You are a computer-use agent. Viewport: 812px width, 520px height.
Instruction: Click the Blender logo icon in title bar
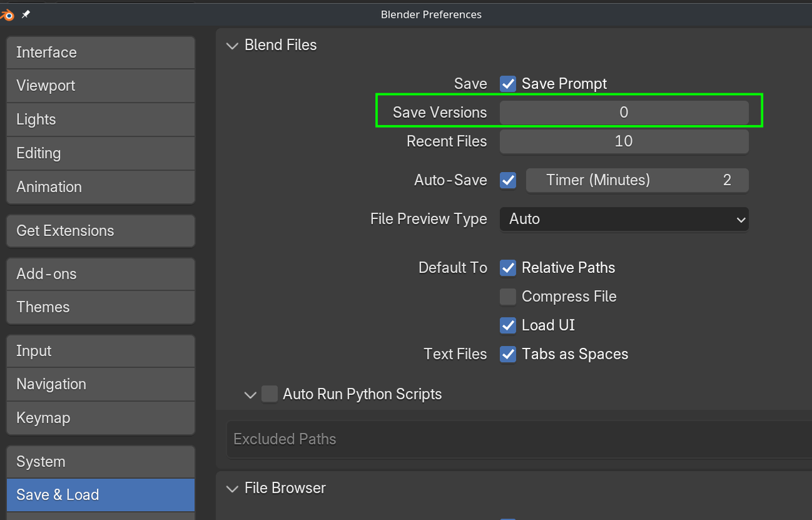coord(7,15)
